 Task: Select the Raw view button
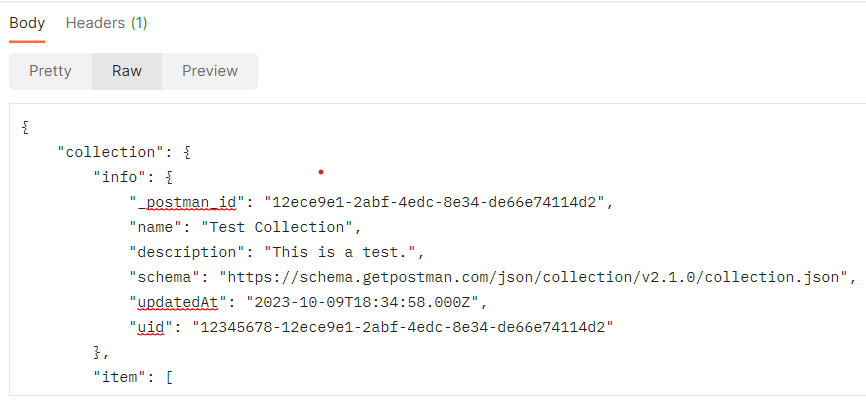[126, 71]
